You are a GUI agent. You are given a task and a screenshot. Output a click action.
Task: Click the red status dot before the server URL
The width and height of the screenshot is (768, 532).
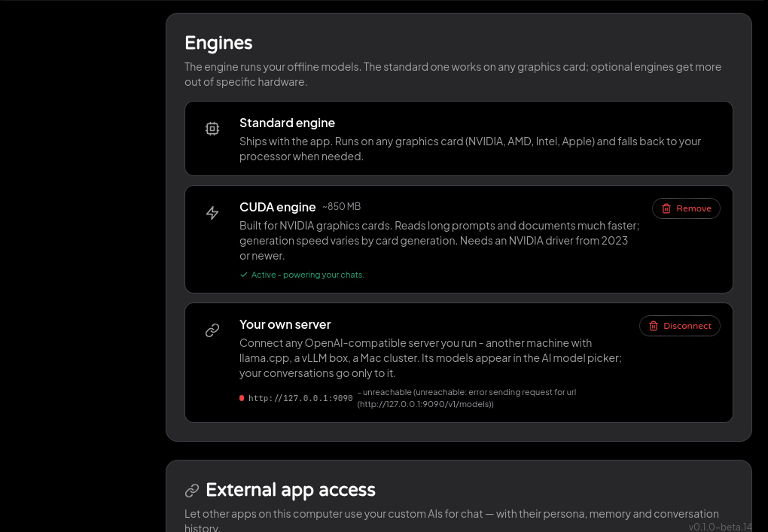[x=242, y=398]
